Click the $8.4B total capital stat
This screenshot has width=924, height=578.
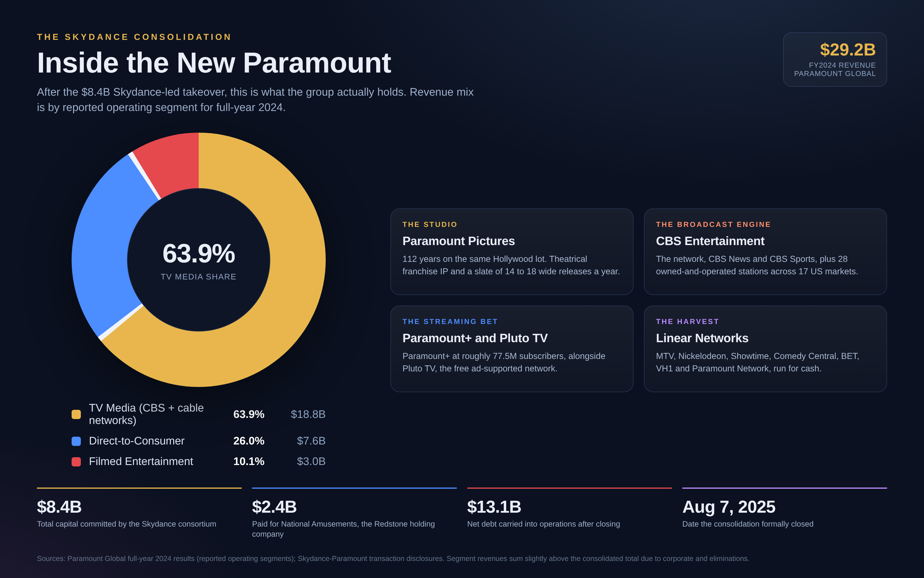click(59, 507)
